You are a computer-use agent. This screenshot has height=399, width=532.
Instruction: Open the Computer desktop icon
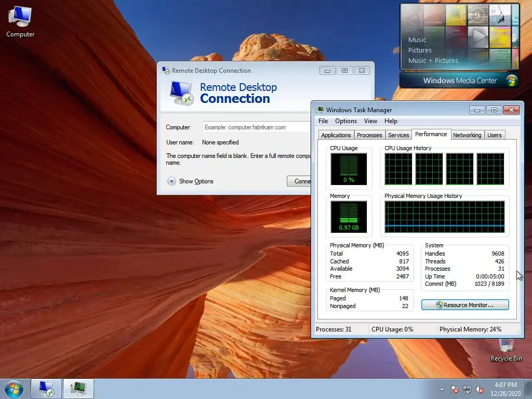[20, 22]
